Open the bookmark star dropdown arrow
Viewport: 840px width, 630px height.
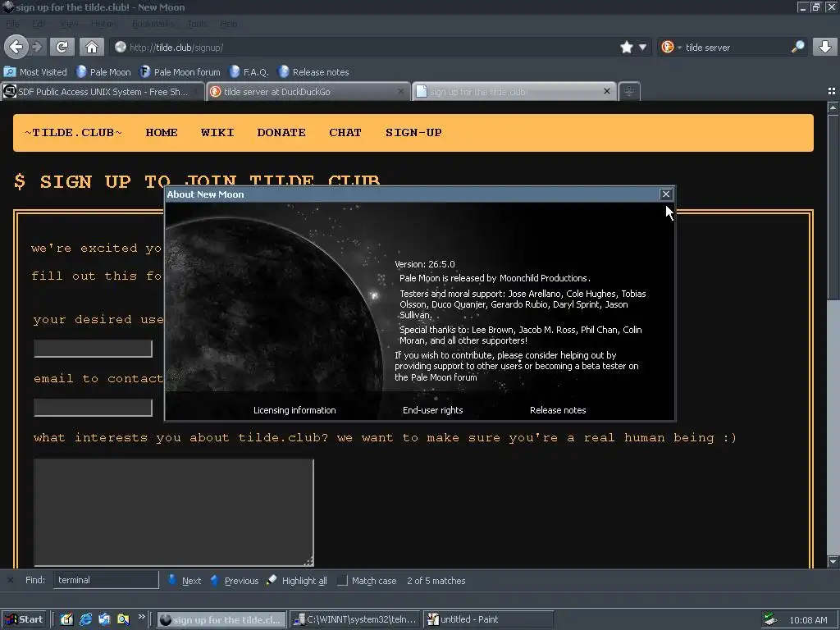coord(642,47)
